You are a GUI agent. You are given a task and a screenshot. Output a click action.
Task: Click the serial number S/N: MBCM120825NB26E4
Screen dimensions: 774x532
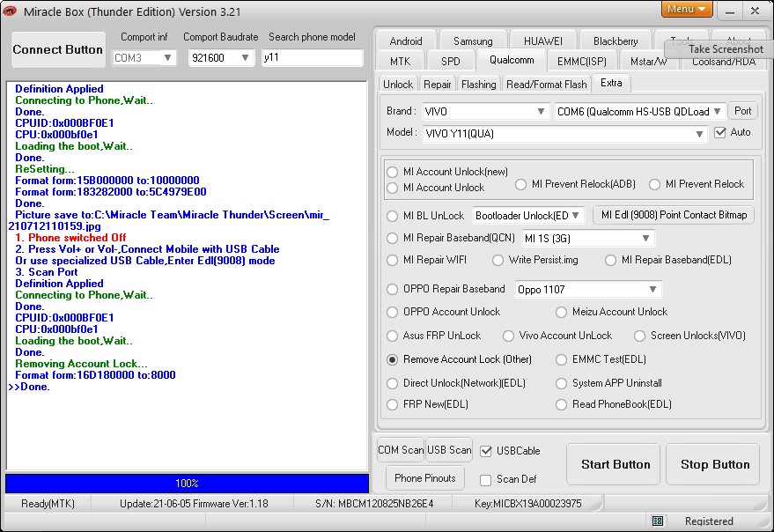[x=374, y=504]
